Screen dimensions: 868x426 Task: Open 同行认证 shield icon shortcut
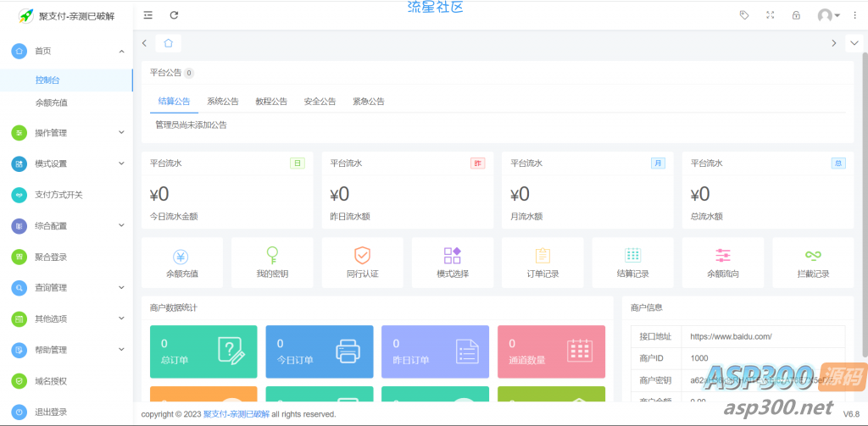click(x=362, y=257)
